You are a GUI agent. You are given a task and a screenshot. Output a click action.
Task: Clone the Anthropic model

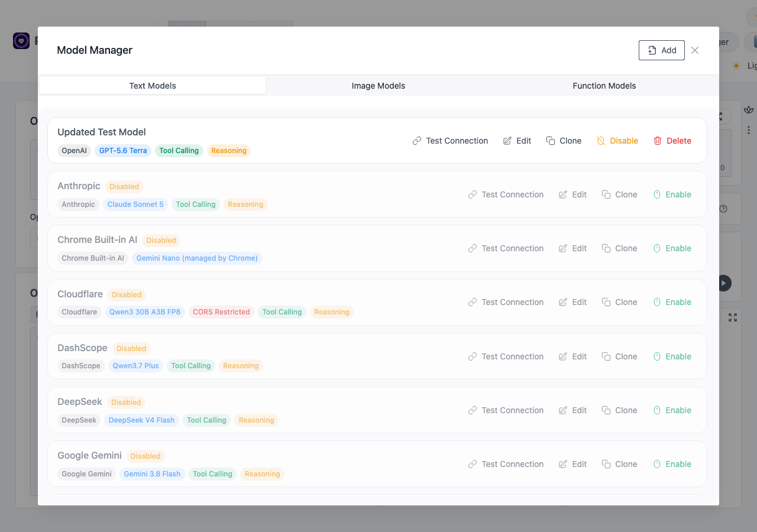620,194
